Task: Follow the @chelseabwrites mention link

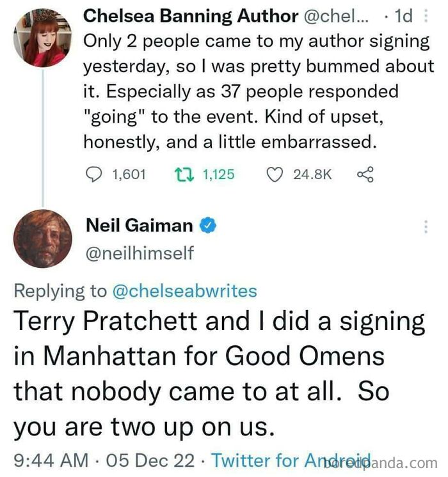Action: point(185,291)
